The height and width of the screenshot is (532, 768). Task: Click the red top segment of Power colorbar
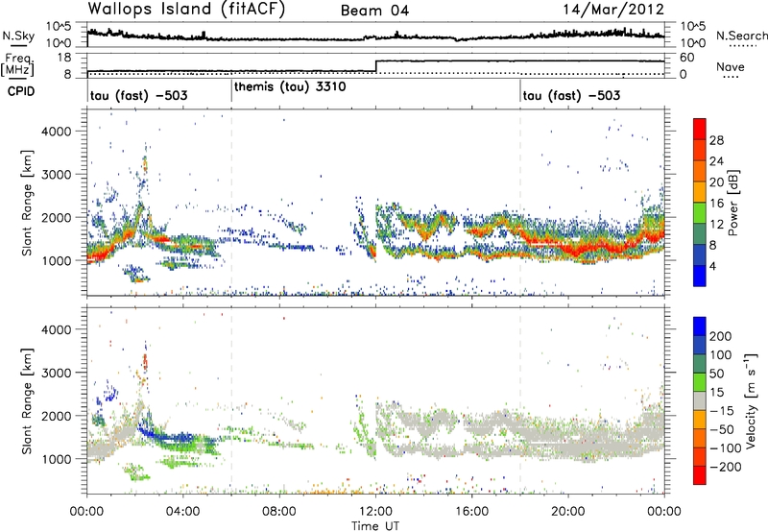coord(700,129)
